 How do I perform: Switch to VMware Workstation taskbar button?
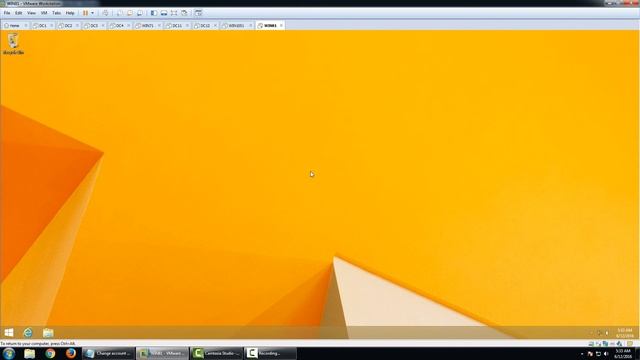tap(162, 353)
